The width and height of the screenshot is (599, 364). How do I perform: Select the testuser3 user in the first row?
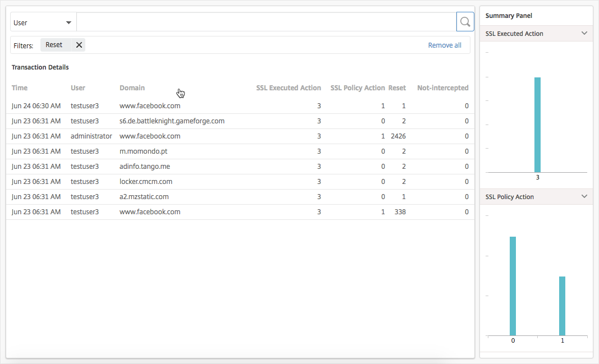tap(84, 105)
